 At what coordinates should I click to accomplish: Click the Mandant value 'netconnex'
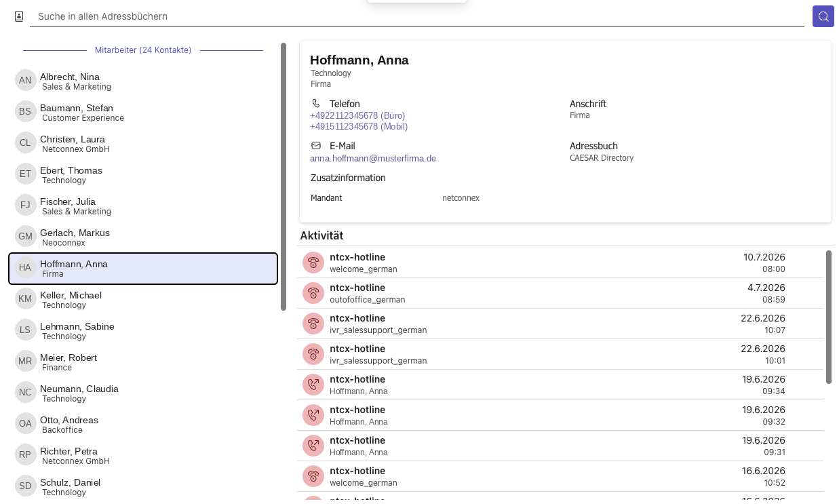click(461, 198)
